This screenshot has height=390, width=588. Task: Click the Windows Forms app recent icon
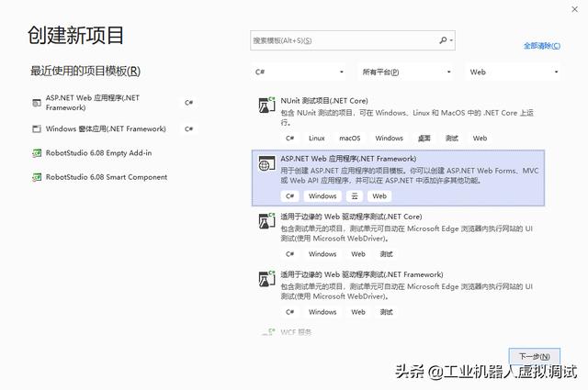click(37, 128)
